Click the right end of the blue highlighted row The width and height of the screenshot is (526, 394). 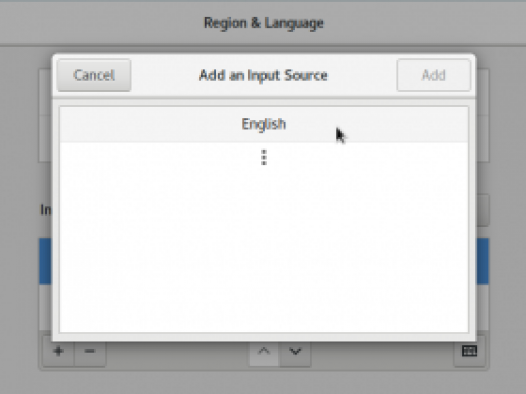pyautogui.click(x=483, y=261)
